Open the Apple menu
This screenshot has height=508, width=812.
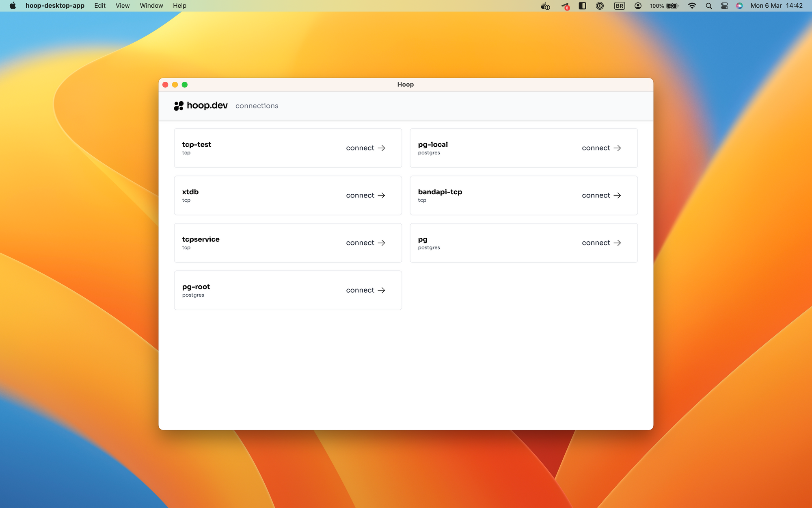(x=13, y=6)
